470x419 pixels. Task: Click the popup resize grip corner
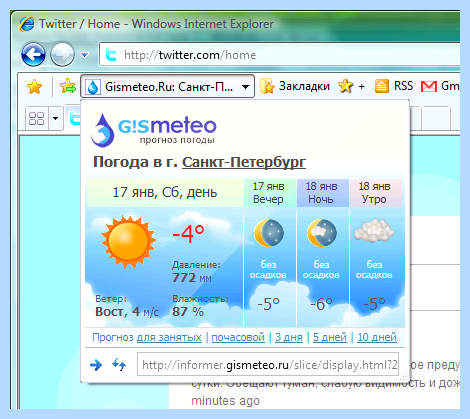point(404,377)
